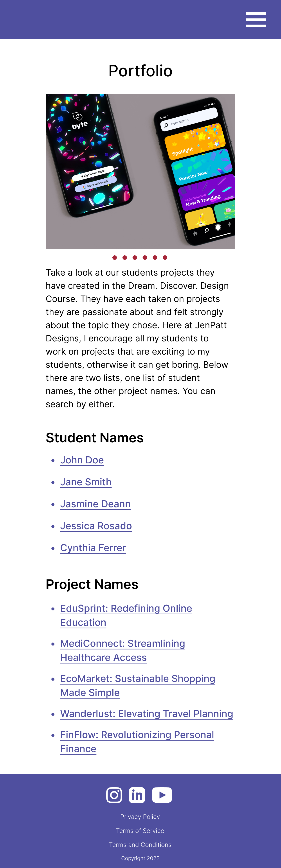281x868 pixels.
Task: Open John Doe's student page
Action: (x=82, y=460)
